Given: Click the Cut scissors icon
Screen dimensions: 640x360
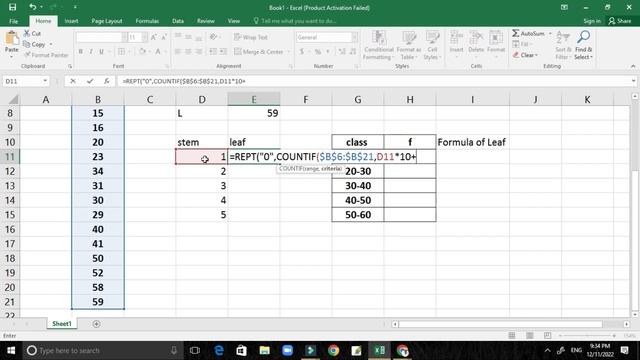Looking at the screenshot, I should (x=27, y=33).
